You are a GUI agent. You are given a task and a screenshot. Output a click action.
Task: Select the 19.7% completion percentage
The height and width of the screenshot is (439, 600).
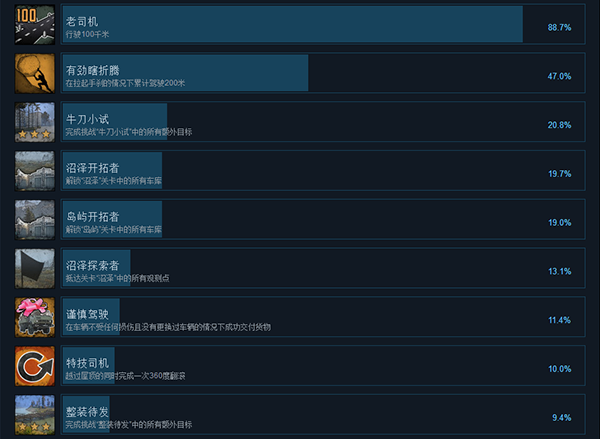[x=559, y=174]
